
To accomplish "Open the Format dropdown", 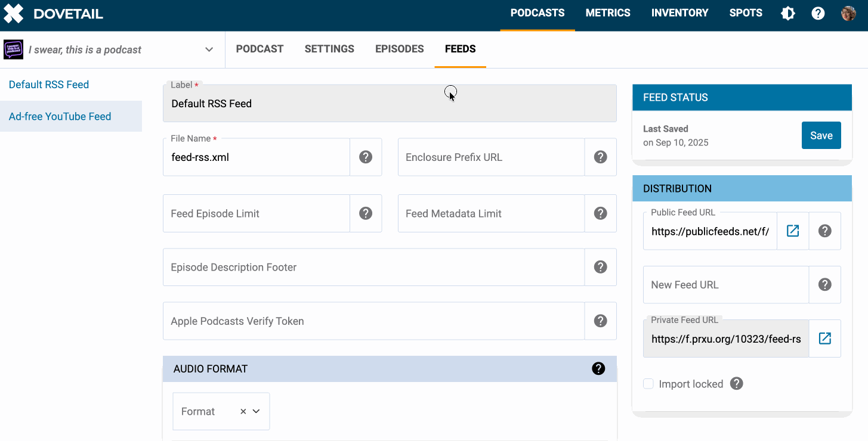I will tap(257, 411).
